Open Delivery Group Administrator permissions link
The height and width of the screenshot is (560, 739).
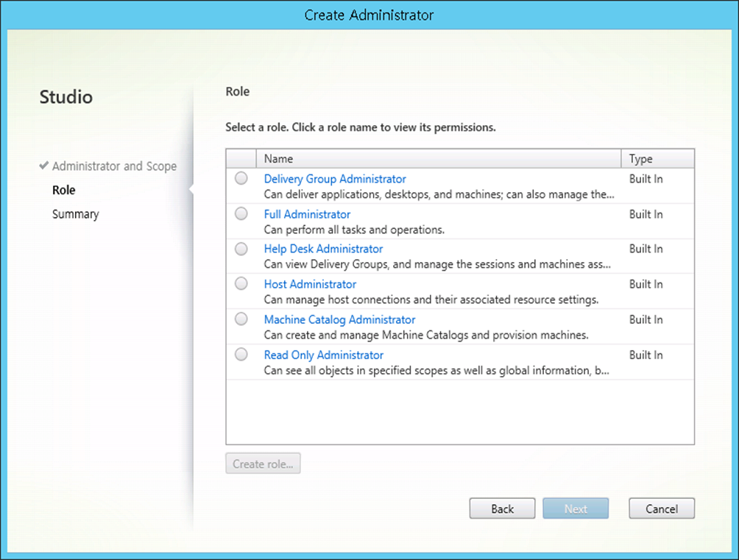pos(335,179)
